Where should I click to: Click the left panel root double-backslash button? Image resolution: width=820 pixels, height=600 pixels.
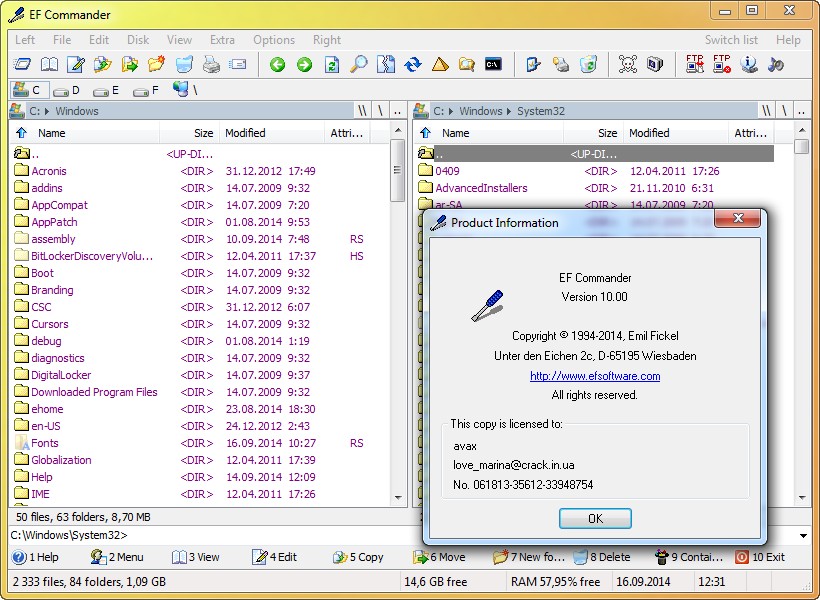[x=362, y=111]
